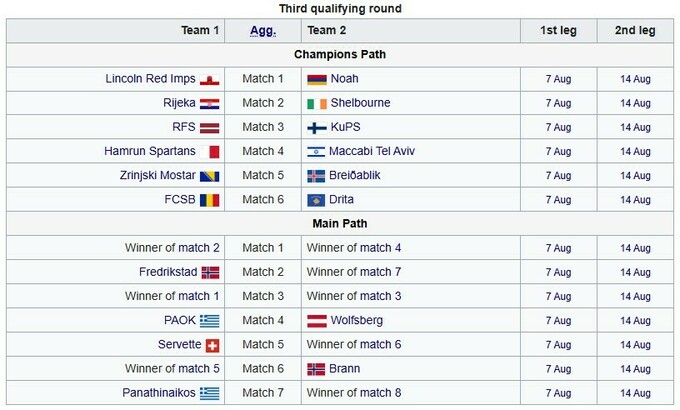Select Match 3 in the Champions Path
Screen dimensions: 680x410
click(x=264, y=127)
